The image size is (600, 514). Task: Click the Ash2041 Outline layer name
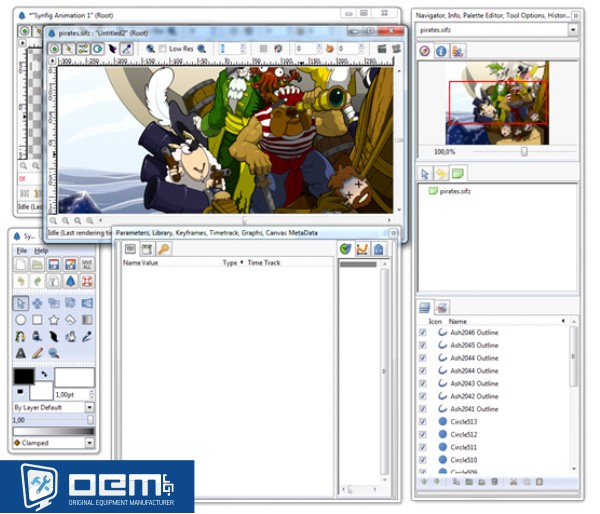[x=474, y=409]
